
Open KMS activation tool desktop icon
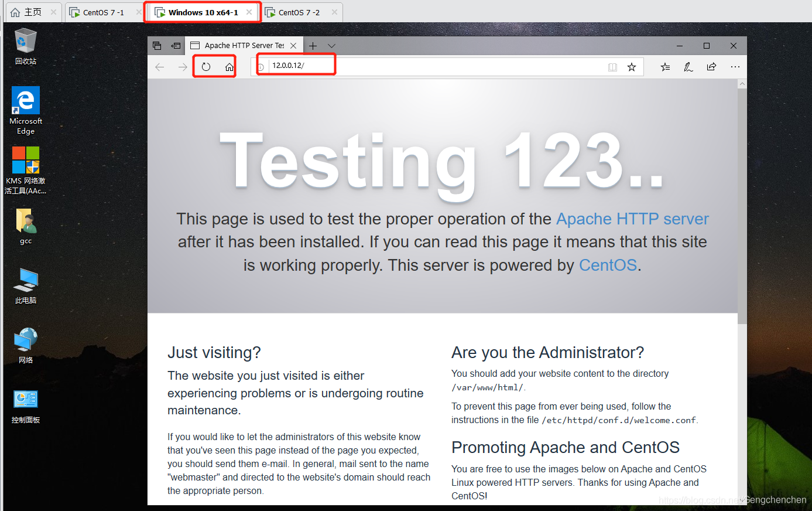click(26, 170)
